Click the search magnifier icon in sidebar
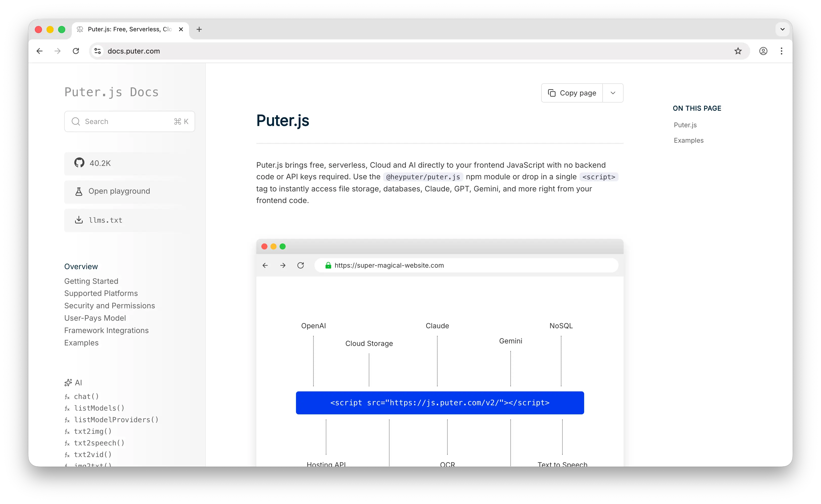This screenshot has height=504, width=821. coord(76,122)
